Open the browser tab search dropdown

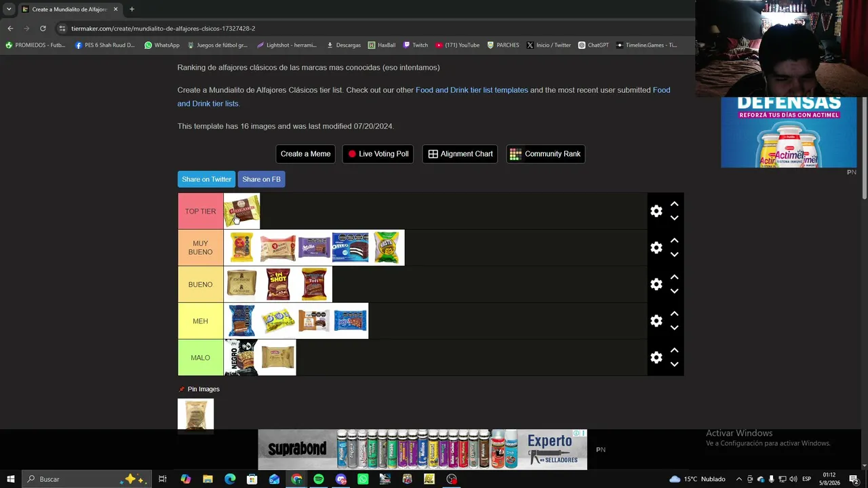pos(9,9)
